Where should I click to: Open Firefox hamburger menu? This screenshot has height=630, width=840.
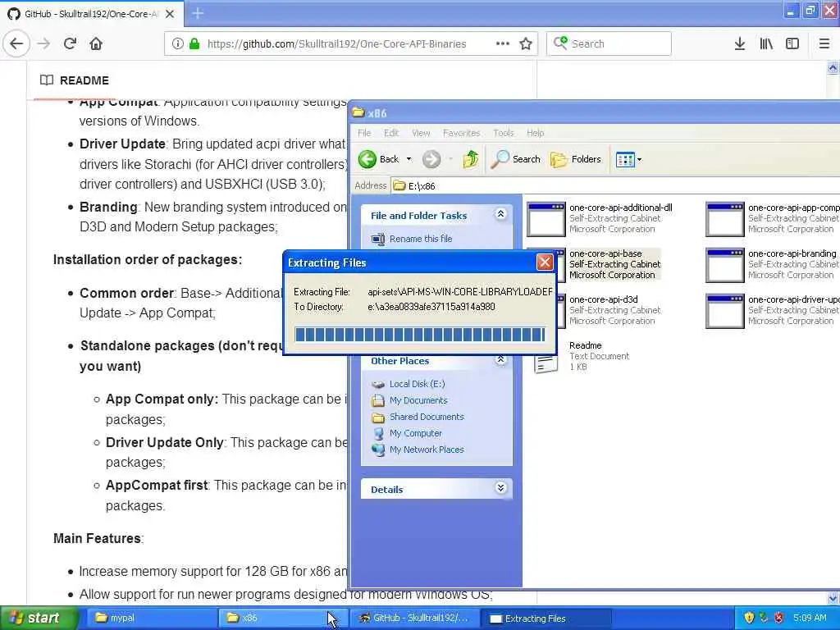pyautogui.click(x=824, y=43)
